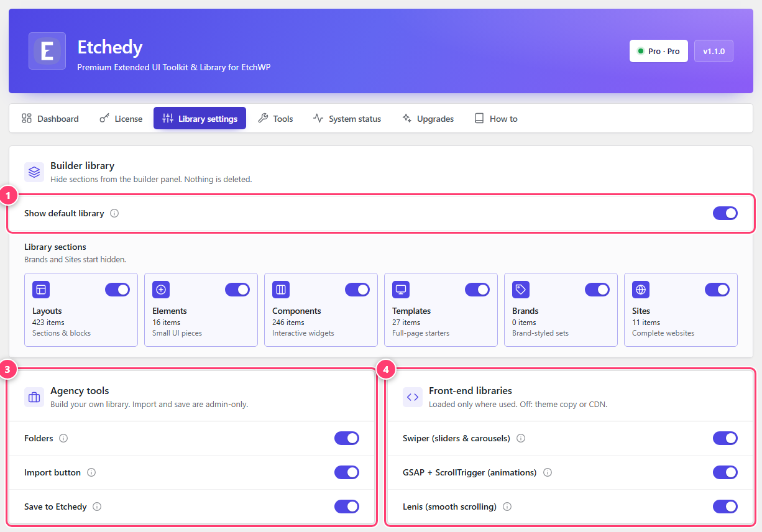
Task: Click the '246 items' text
Action: click(x=288, y=323)
